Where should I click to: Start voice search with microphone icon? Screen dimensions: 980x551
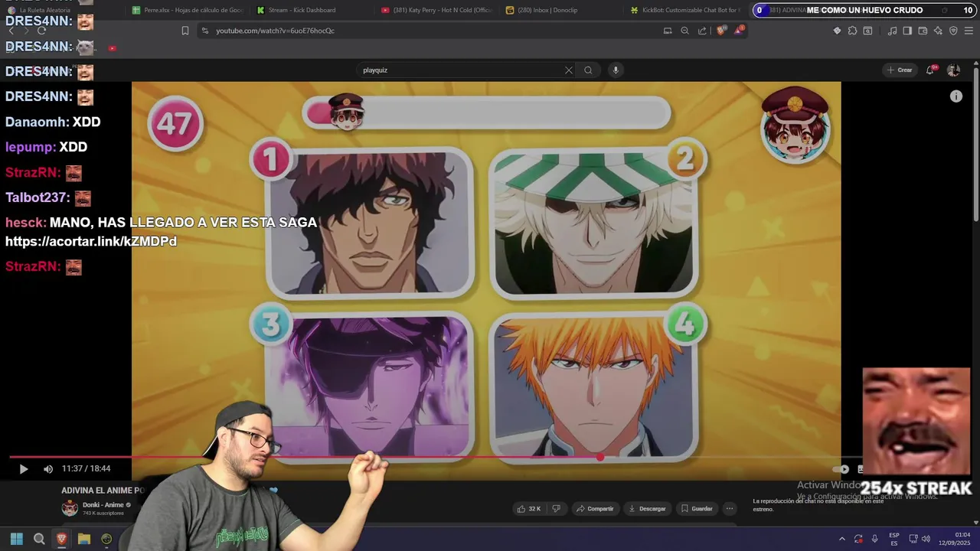tap(615, 70)
